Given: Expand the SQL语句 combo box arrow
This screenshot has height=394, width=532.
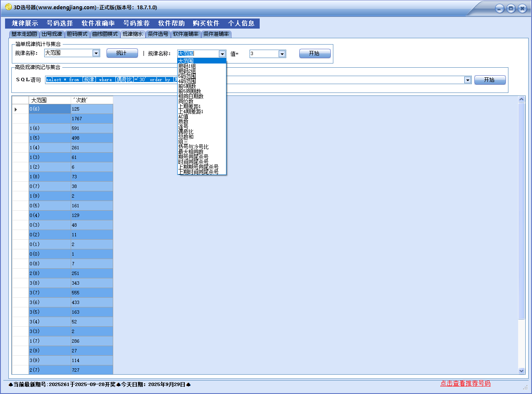Looking at the screenshot, I should coord(467,80).
